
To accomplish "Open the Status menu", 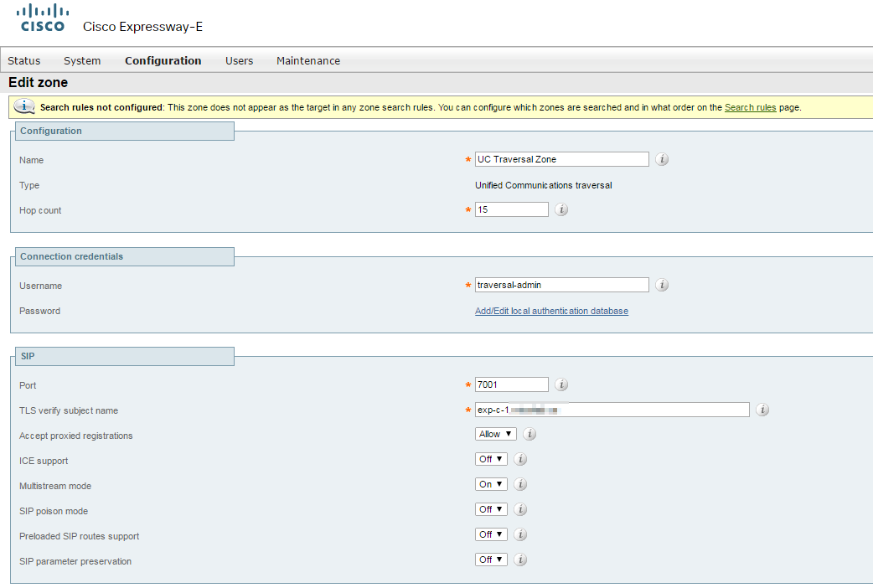I will 24,60.
